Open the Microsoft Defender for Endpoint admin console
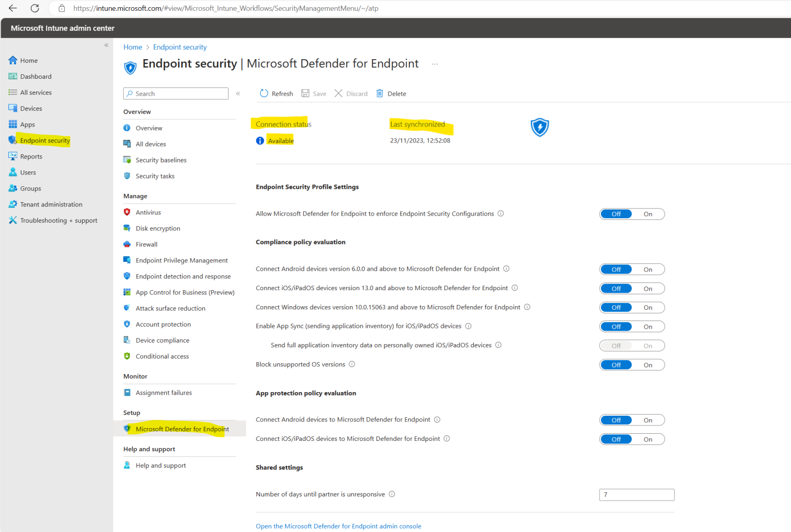Viewport: 791px width, 532px height. point(338,526)
